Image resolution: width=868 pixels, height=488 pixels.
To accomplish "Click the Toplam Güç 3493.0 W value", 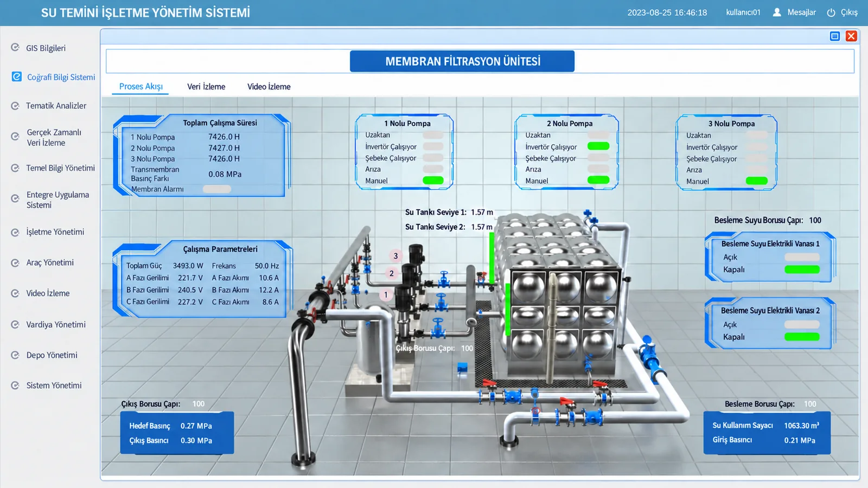I will (x=188, y=266).
